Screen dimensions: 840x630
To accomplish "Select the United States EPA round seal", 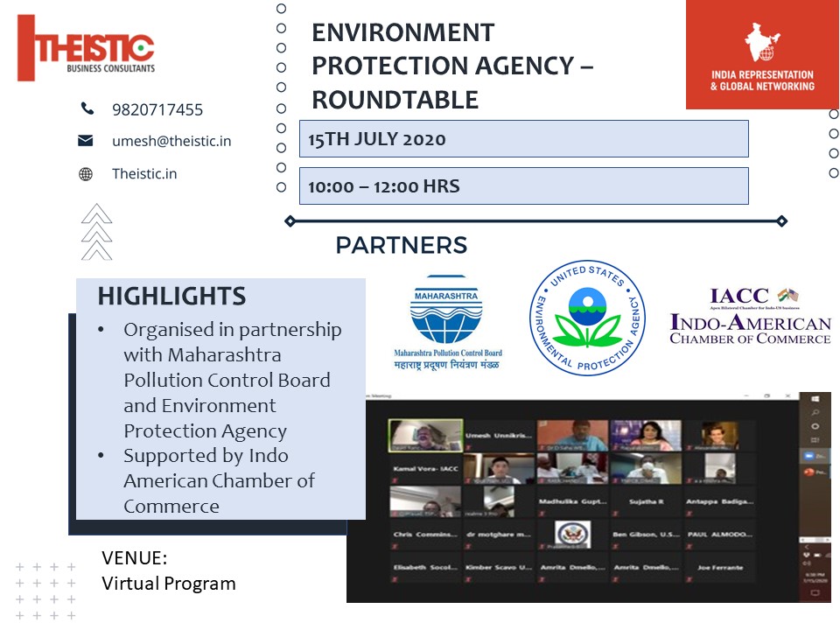I will tap(587, 317).
